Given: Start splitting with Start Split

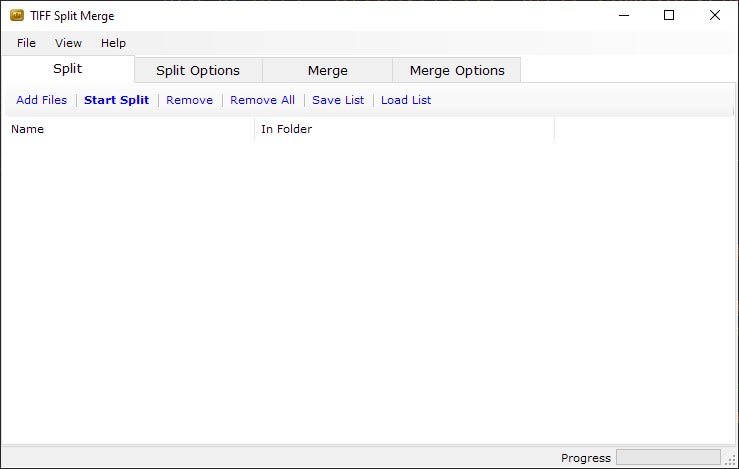Looking at the screenshot, I should [x=116, y=100].
